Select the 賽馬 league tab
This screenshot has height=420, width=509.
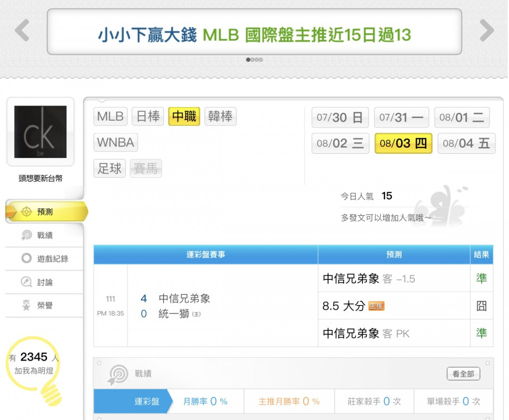pos(146,168)
